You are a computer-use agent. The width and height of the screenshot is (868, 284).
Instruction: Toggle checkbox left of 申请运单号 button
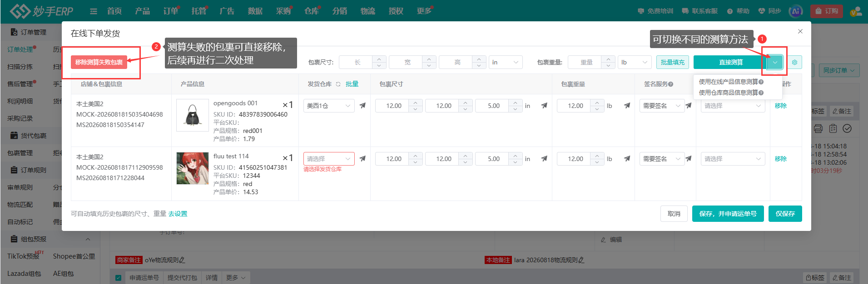click(x=119, y=278)
